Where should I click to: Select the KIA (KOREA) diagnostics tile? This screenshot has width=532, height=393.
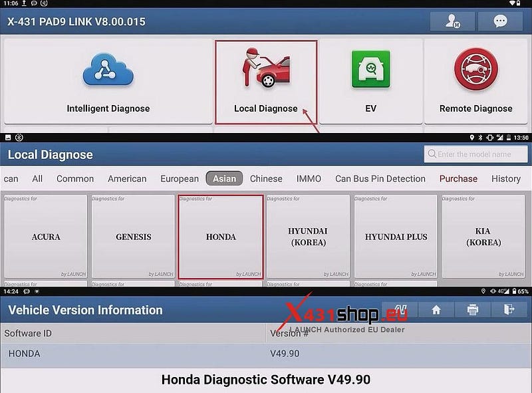(x=483, y=237)
